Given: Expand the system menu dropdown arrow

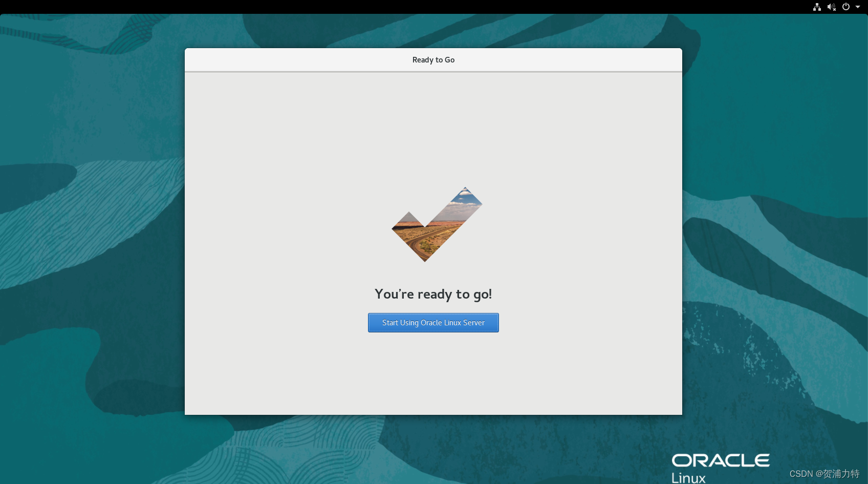Looking at the screenshot, I should [x=858, y=7].
